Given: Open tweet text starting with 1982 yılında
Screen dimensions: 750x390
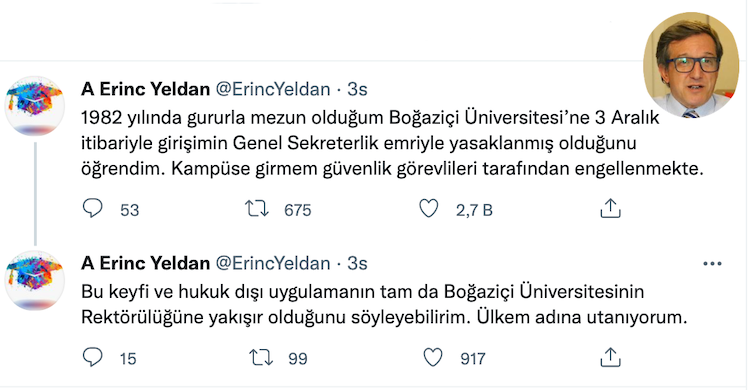Looking at the screenshot, I should [392, 143].
